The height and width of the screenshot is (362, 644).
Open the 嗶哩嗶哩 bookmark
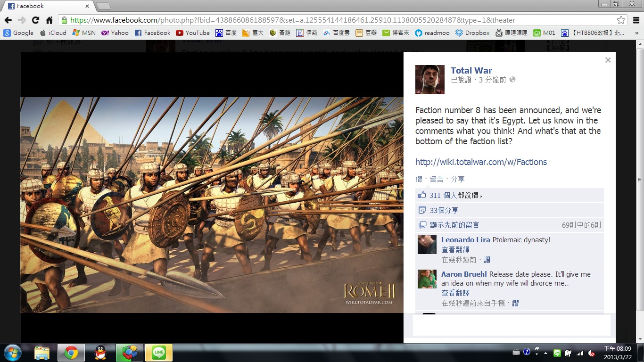512,33
